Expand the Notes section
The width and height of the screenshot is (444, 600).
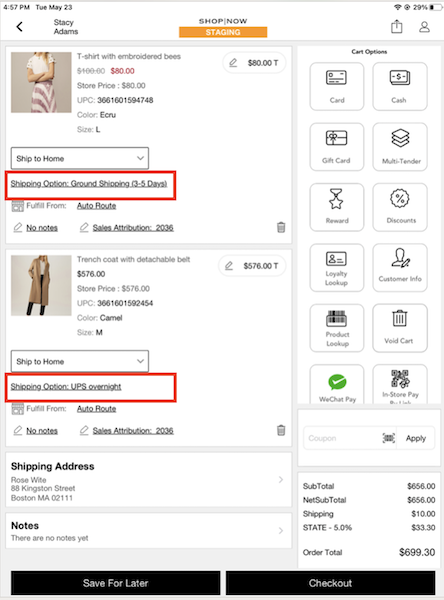[x=149, y=531]
